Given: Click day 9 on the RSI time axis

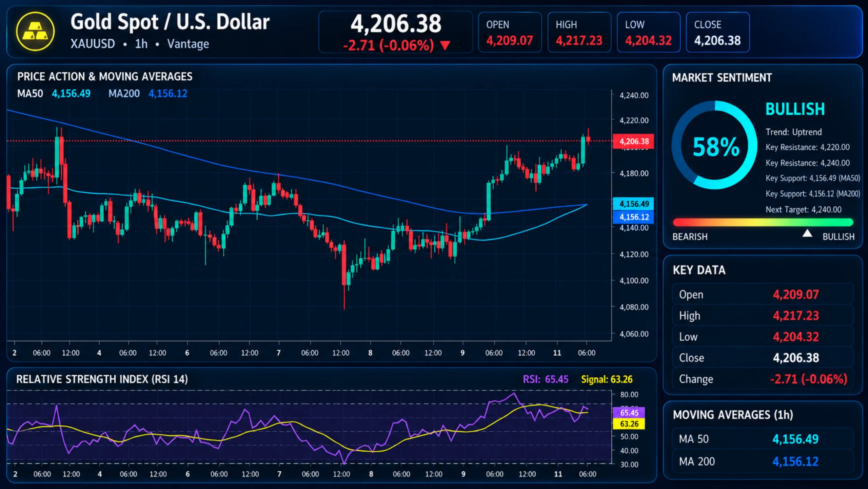Looking at the screenshot, I should [463, 474].
